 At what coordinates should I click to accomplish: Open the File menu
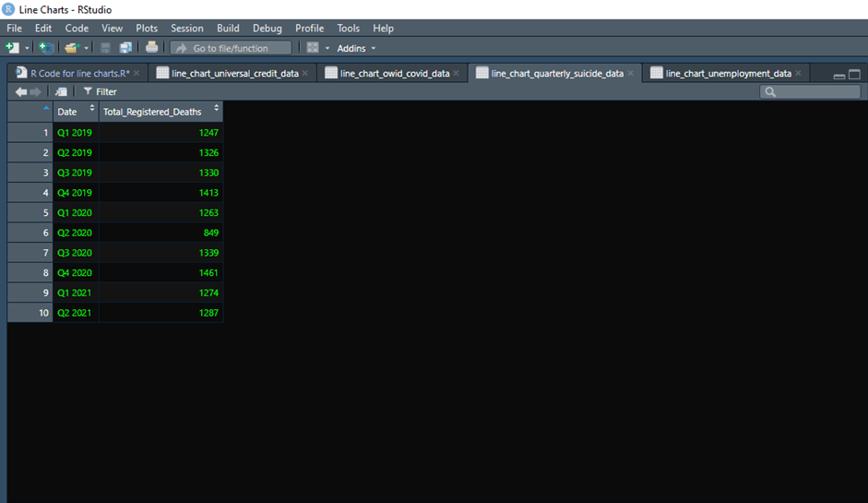15,29
